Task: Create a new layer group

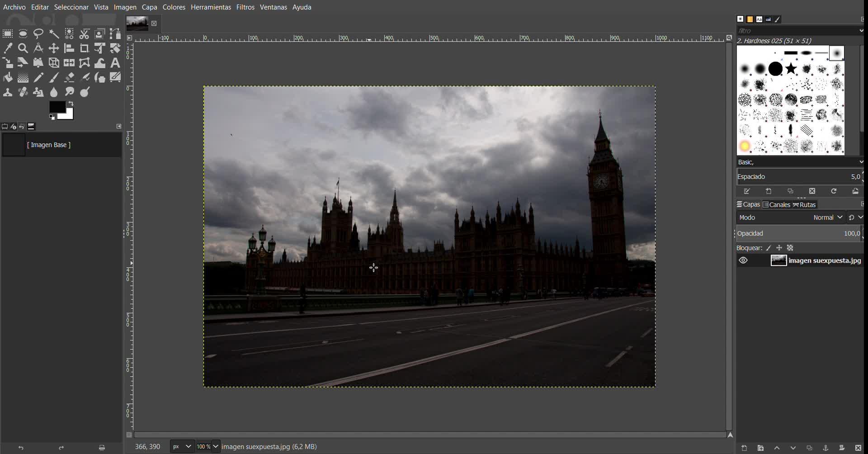Action: click(760, 448)
